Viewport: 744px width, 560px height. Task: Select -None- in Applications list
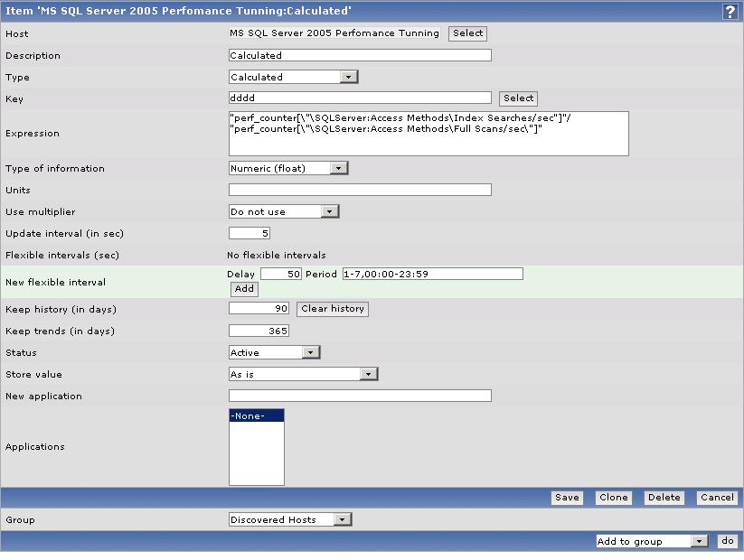(256, 415)
